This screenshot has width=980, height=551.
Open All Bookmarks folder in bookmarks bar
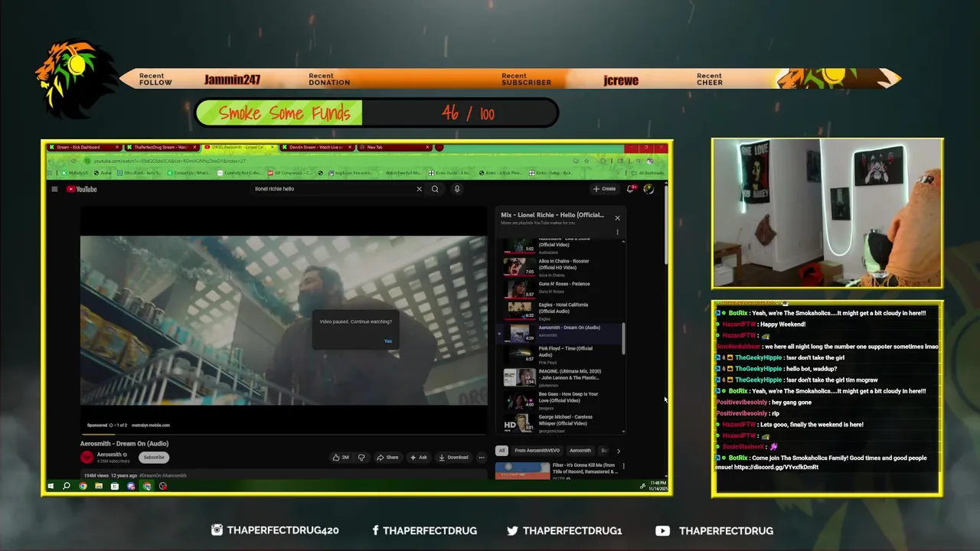click(648, 173)
